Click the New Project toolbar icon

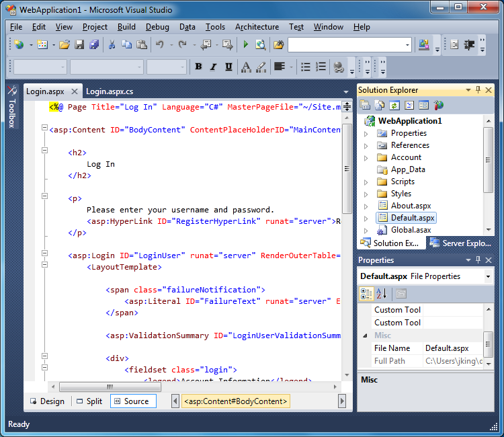click(19, 44)
